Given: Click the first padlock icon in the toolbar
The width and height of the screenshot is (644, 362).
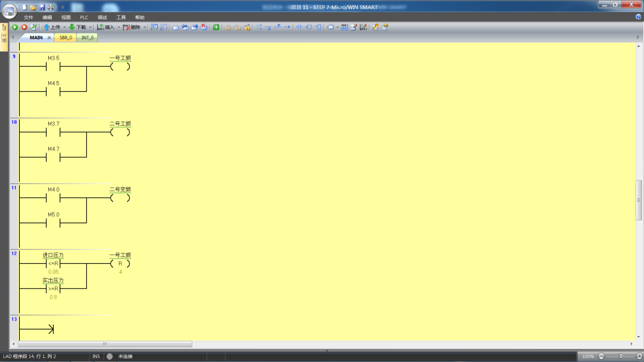Looking at the screenshot, I should pos(228,27).
